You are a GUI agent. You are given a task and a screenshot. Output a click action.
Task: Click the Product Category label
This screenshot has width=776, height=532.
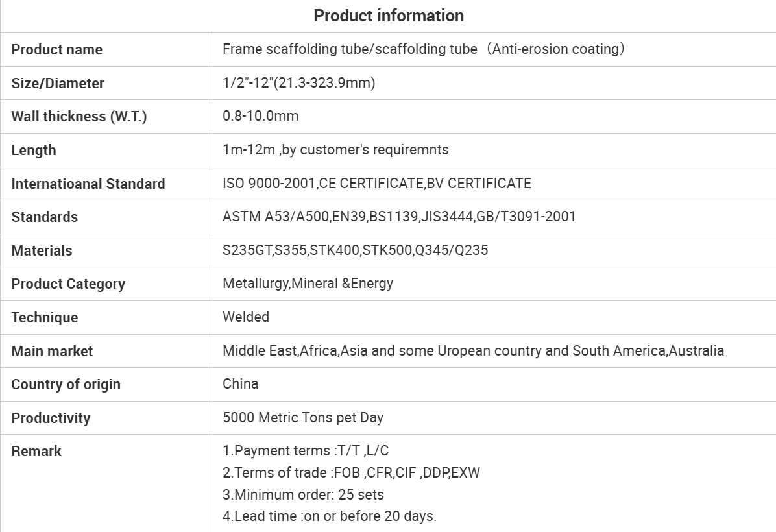pyautogui.click(x=68, y=284)
